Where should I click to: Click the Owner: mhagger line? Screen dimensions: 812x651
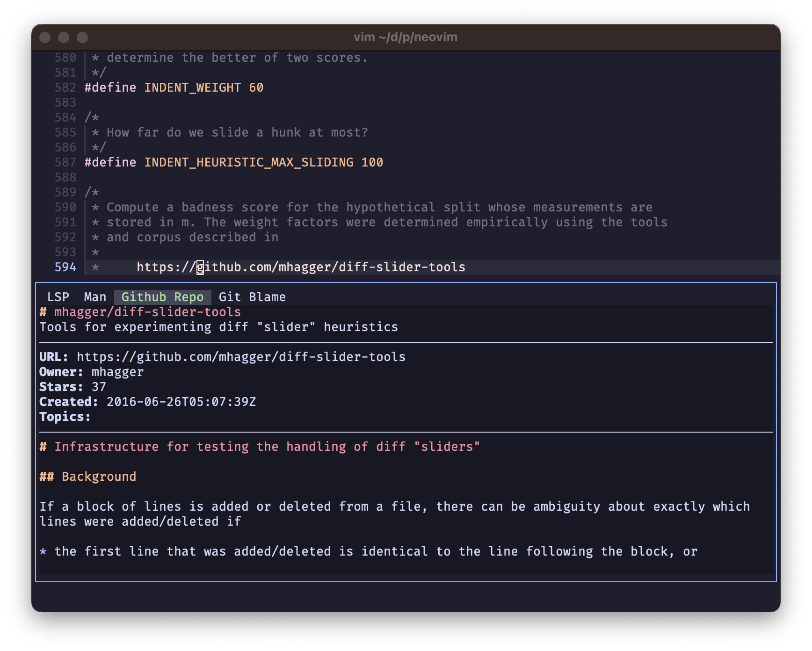click(x=91, y=372)
